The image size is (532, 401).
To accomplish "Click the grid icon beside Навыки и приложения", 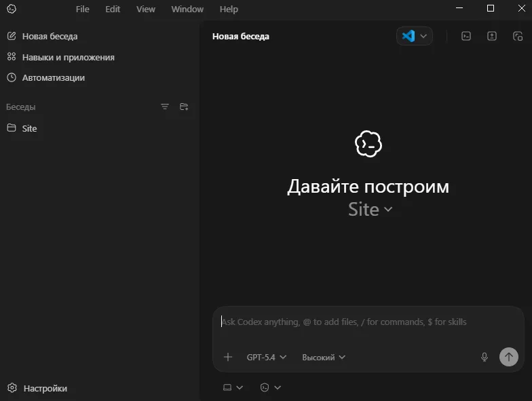I will (x=12, y=57).
